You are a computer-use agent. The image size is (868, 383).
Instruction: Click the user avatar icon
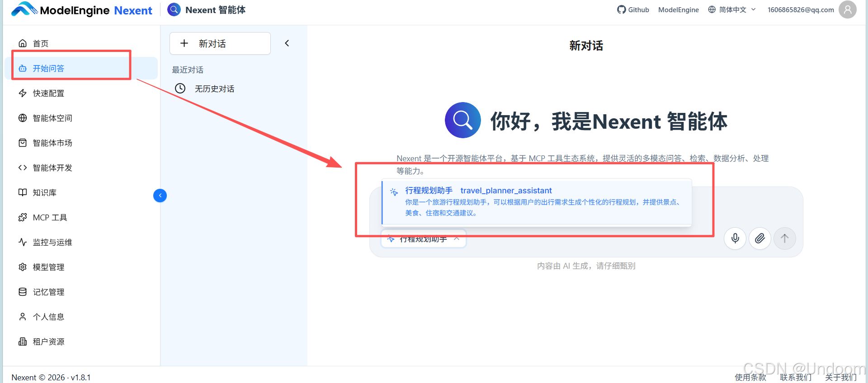pyautogui.click(x=848, y=9)
